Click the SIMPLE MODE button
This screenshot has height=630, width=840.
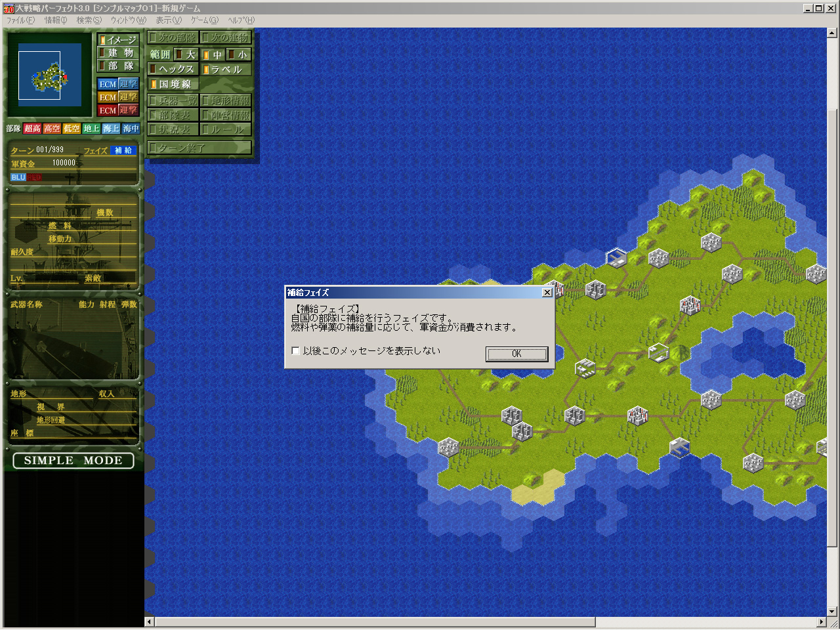tap(73, 461)
